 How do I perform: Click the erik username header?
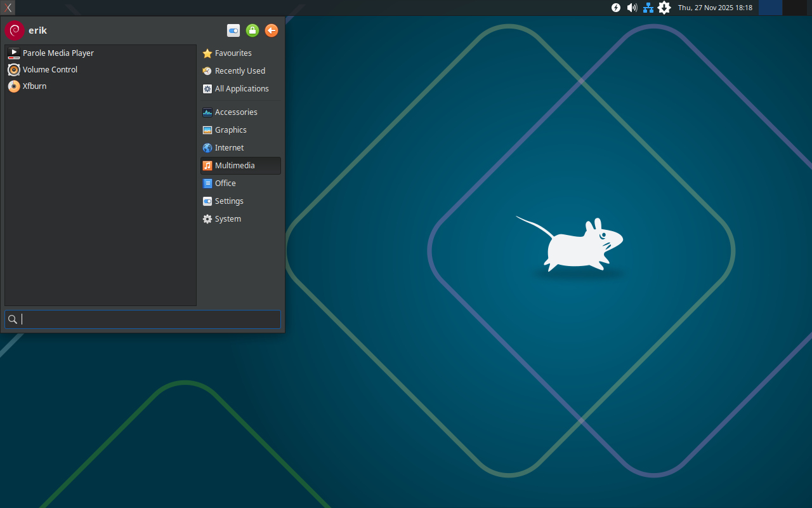37,30
